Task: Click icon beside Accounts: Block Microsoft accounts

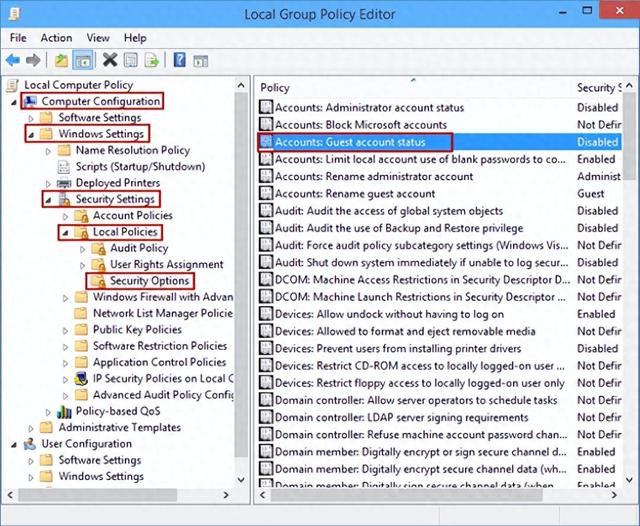Action: click(266, 124)
